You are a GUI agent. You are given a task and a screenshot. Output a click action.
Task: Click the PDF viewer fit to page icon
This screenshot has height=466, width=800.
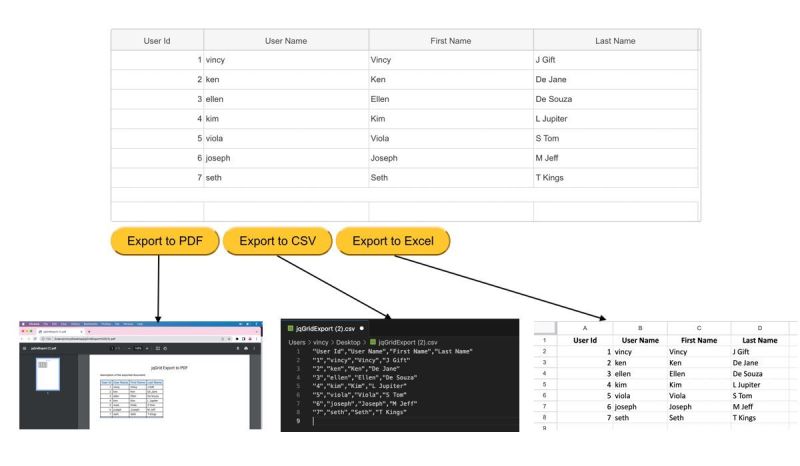158,348
